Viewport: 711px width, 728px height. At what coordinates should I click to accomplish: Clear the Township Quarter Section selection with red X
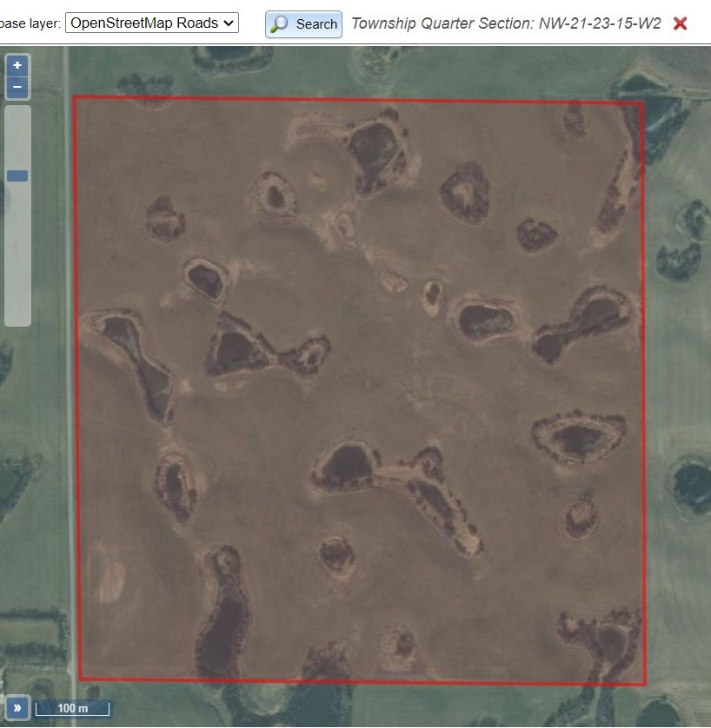(x=680, y=23)
